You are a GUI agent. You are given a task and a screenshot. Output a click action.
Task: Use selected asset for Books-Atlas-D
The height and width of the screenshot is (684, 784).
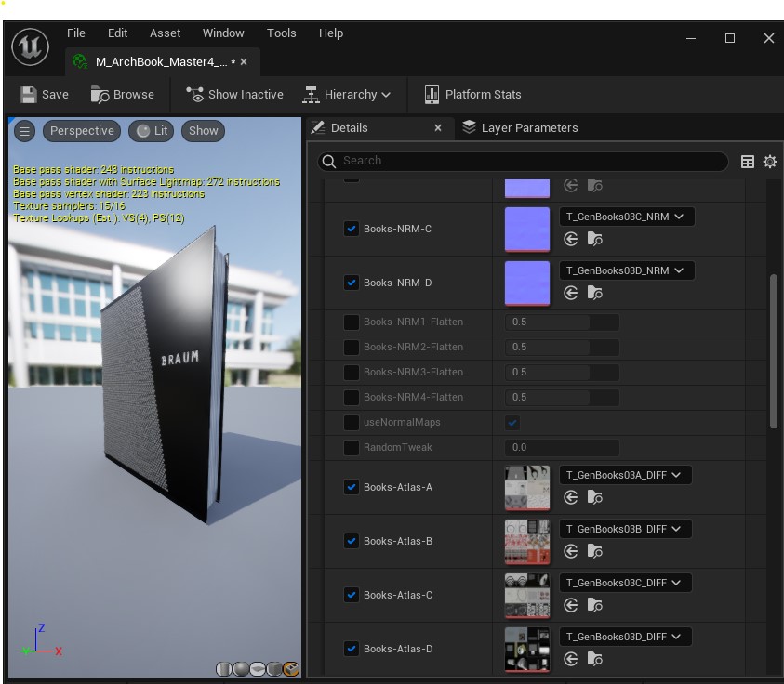click(570, 660)
